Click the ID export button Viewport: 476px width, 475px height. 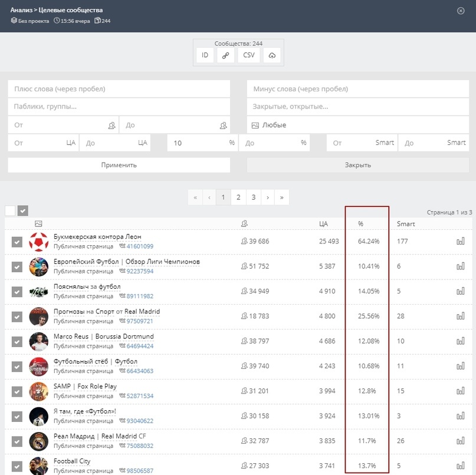205,55
